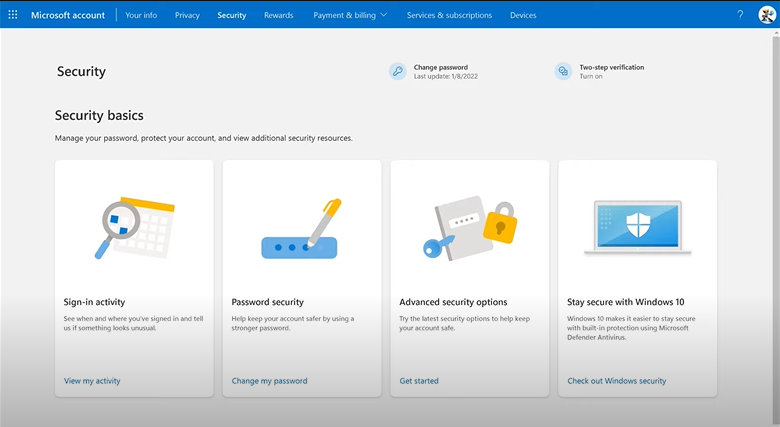Open the Privacy tab

tap(187, 15)
